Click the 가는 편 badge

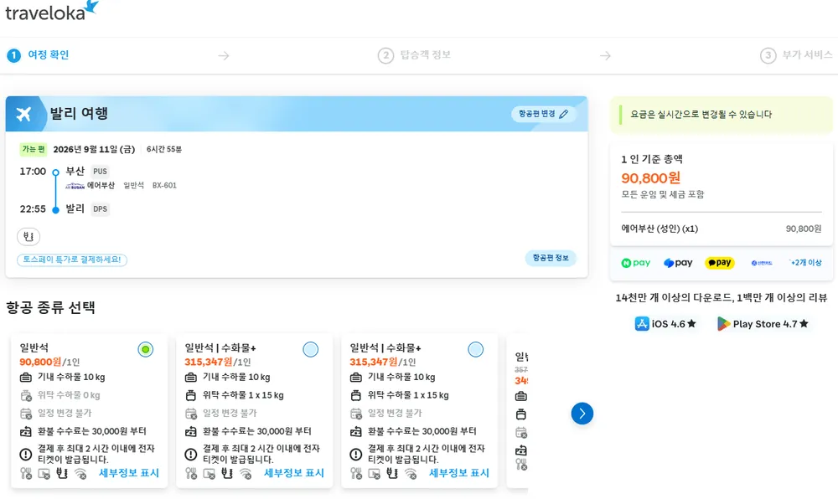pos(34,150)
